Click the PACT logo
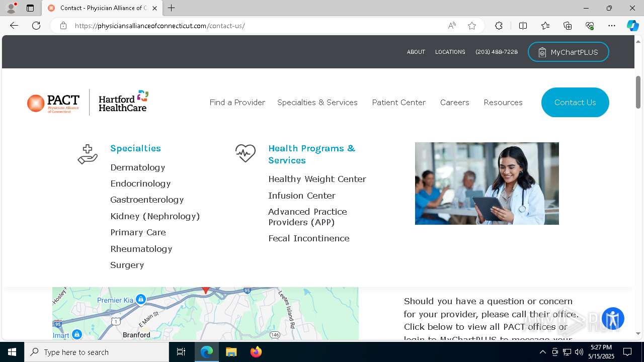Screen dimensions: 644x362 53,103
